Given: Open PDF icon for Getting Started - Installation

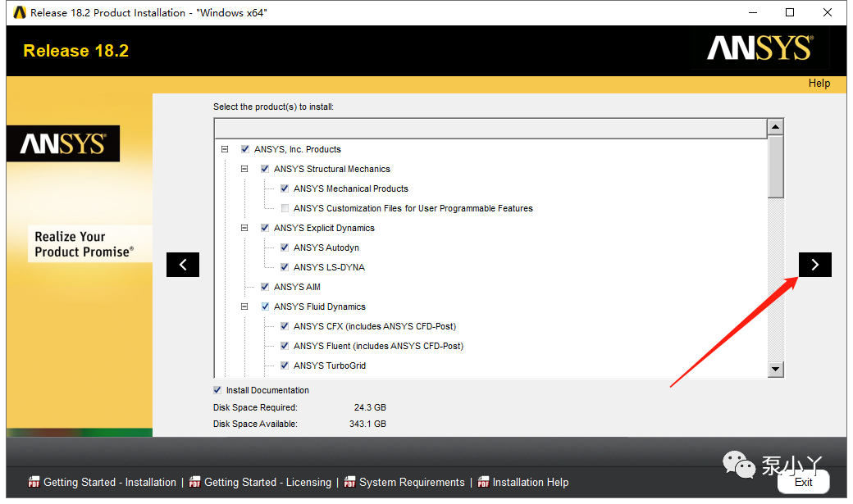Looking at the screenshot, I should [34, 482].
